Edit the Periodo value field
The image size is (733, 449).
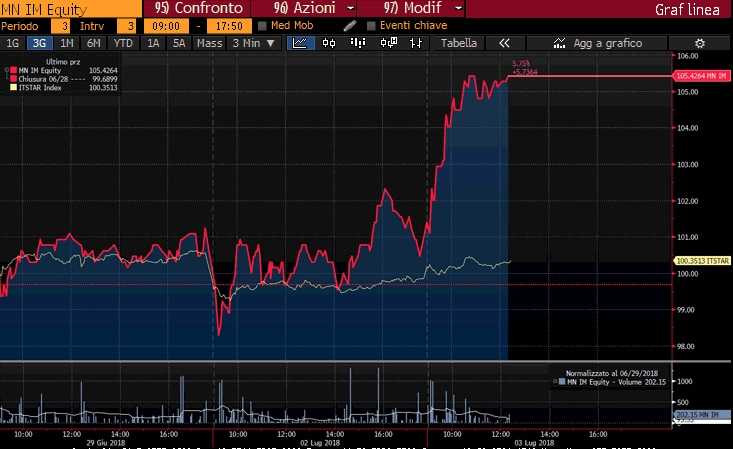pos(61,26)
